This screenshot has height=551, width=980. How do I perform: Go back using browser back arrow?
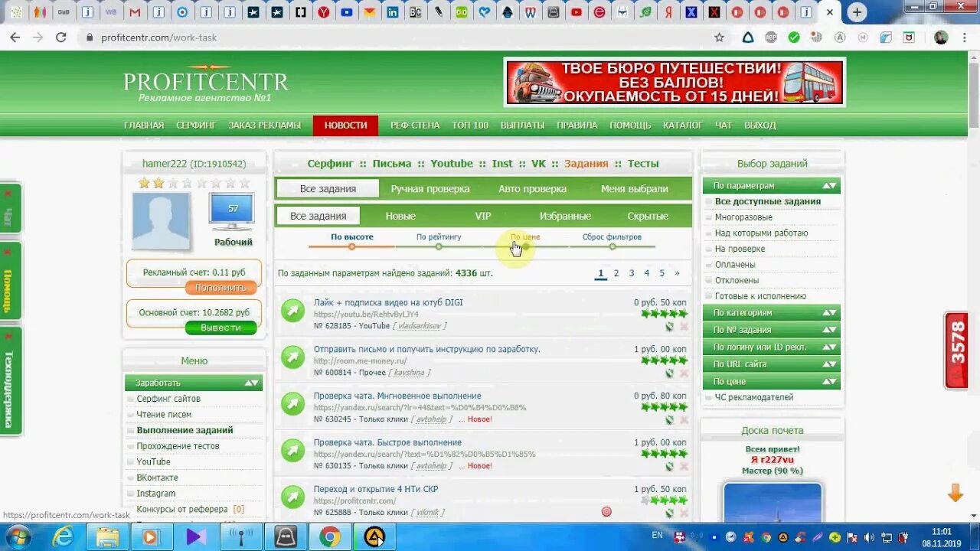click(x=15, y=37)
